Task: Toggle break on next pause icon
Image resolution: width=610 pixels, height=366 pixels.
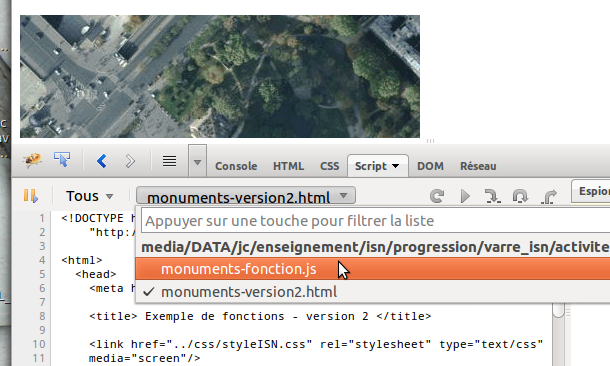Action: click(31, 196)
